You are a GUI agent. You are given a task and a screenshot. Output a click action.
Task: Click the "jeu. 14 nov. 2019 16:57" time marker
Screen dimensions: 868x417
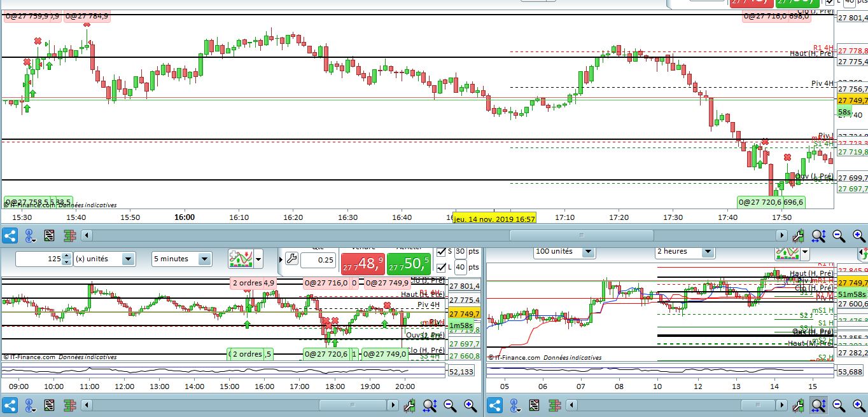[494, 218]
